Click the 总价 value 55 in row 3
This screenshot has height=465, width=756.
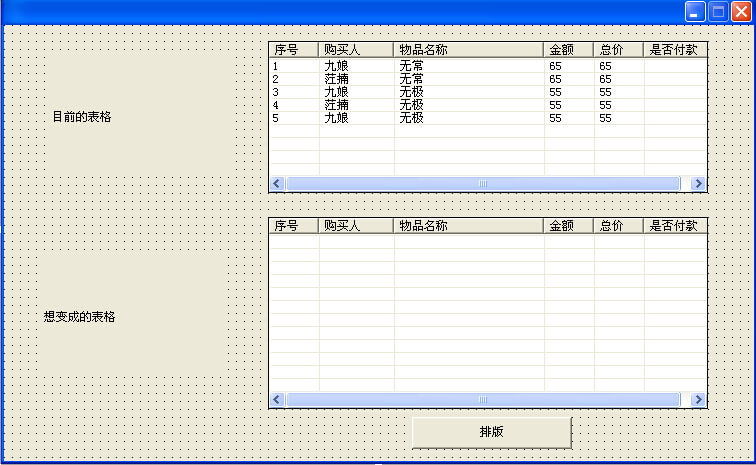(x=606, y=92)
